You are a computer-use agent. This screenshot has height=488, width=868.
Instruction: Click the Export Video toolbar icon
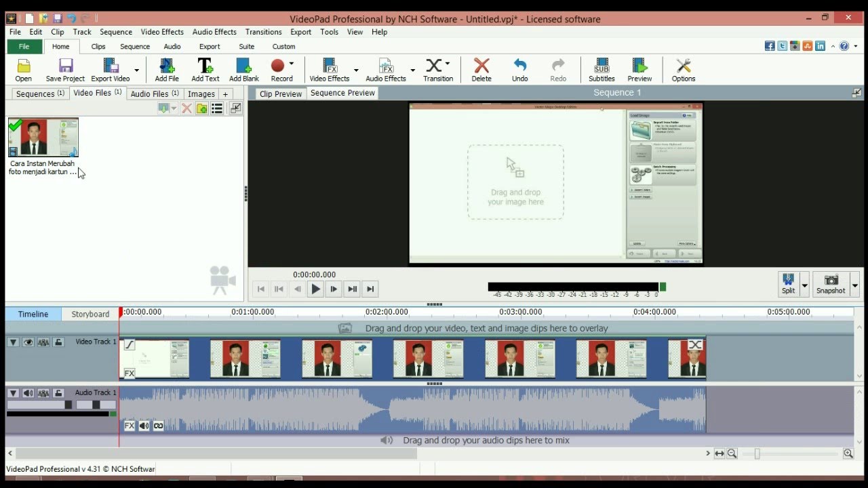tap(111, 70)
